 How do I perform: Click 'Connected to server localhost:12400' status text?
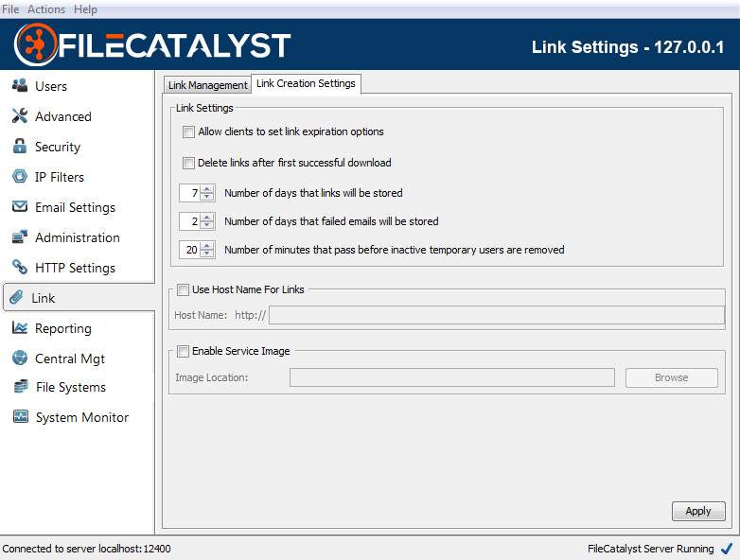[x=86, y=549]
